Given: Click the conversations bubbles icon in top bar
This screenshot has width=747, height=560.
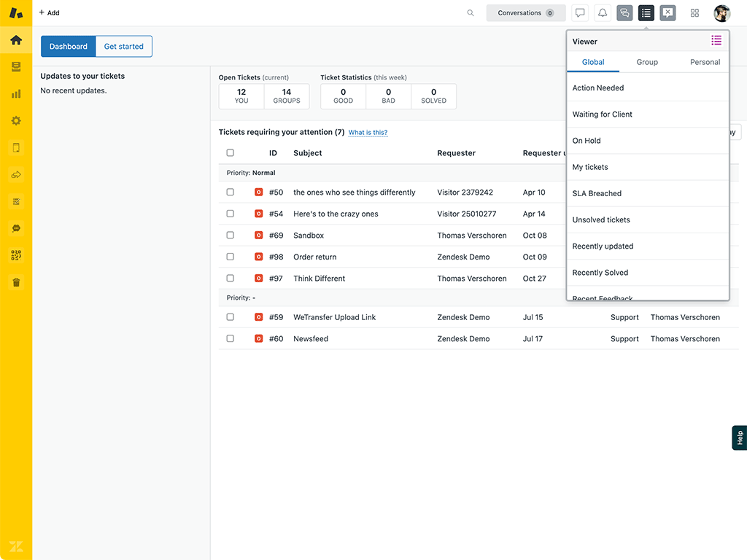Looking at the screenshot, I should coord(624,13).
